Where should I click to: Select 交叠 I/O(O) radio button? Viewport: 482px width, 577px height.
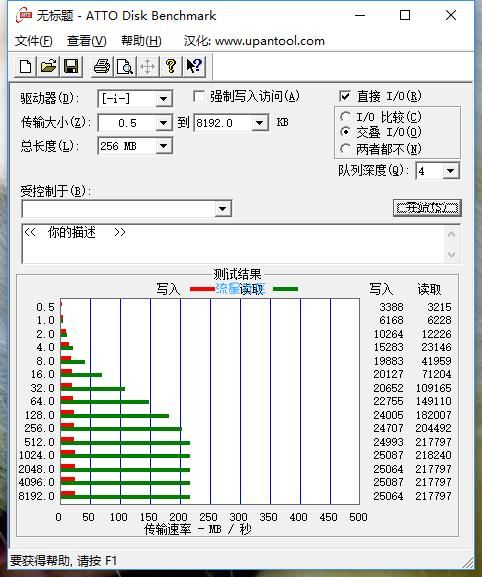point(345,131)
